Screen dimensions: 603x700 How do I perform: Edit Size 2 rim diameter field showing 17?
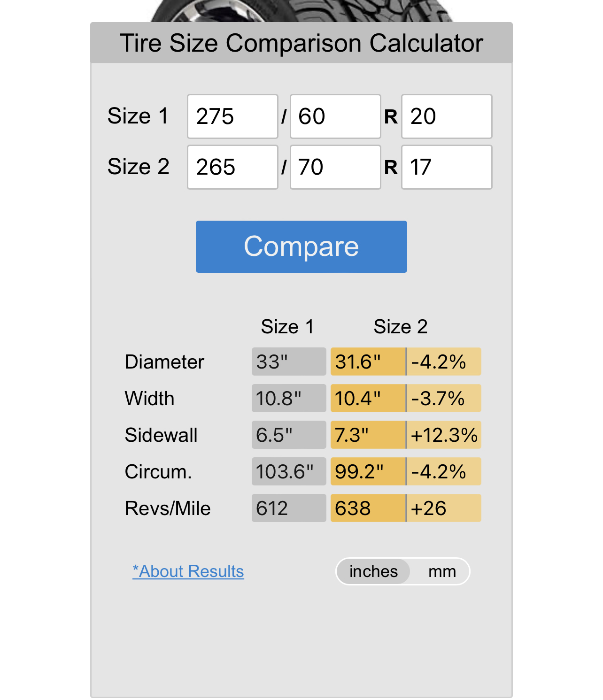pyautogui.click(x=447, y=167)
